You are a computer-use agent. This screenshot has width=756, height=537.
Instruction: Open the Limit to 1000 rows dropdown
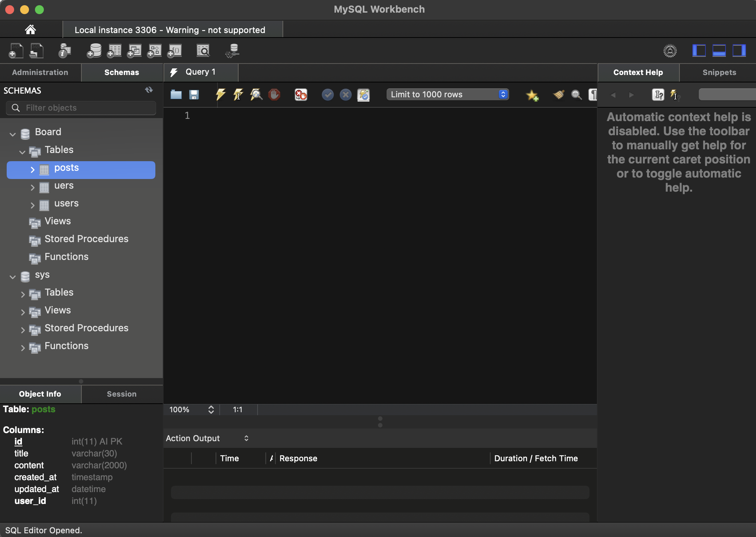coord(448,94)
